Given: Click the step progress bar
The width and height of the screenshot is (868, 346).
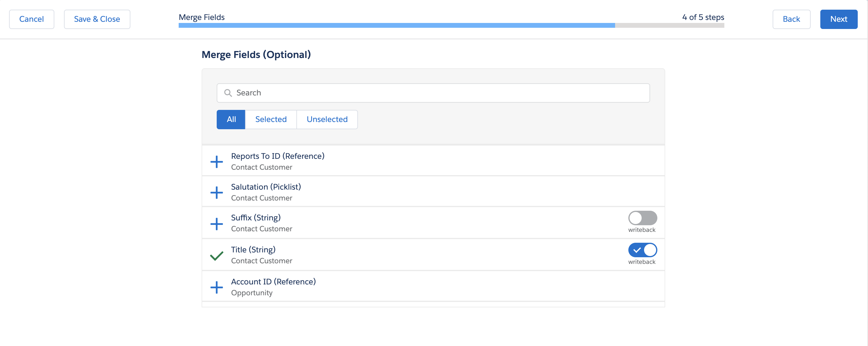Looking at the screenshot, I should click(x=451, y=25).
